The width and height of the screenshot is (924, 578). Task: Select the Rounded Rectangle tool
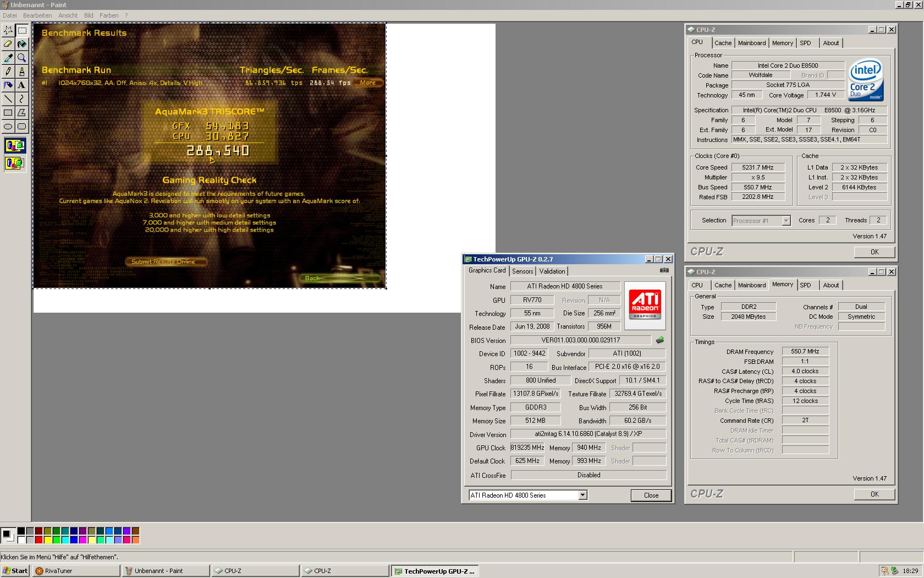pos(22,127)
